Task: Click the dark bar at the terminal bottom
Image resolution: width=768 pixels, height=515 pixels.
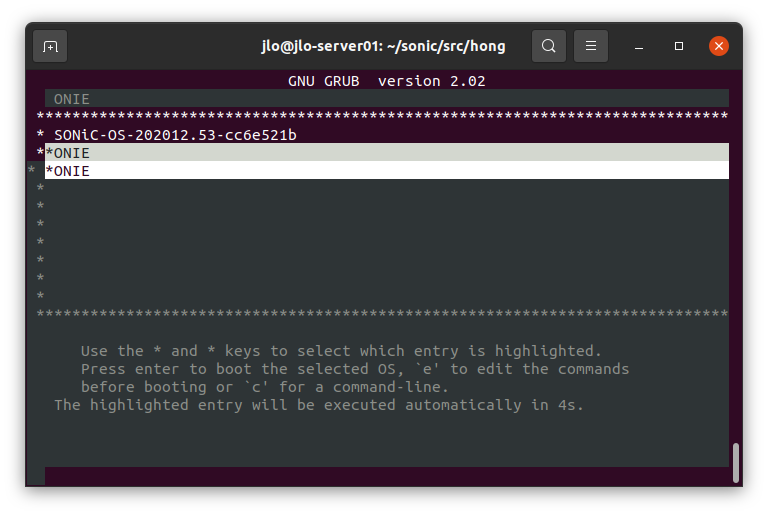Action: [x=386, y=476]
